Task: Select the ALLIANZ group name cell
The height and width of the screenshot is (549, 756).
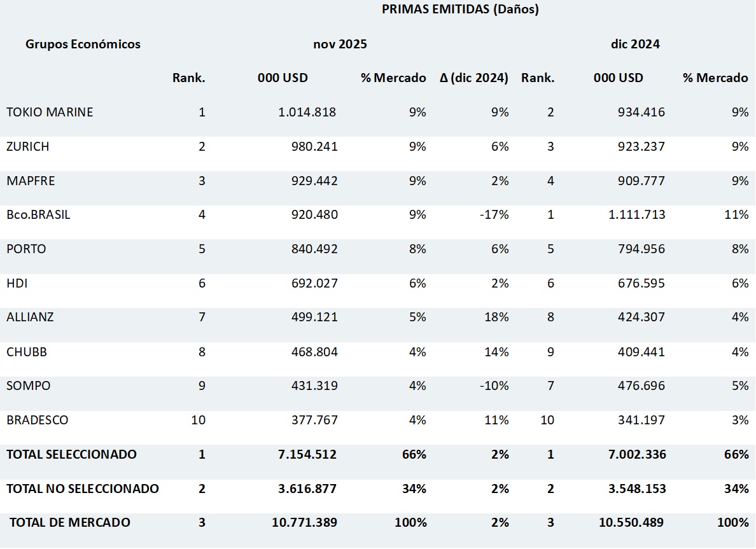Action: [29, 317]
